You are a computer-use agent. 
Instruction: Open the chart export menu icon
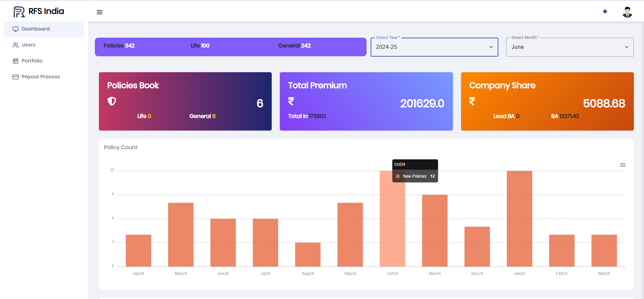point(623,165)
